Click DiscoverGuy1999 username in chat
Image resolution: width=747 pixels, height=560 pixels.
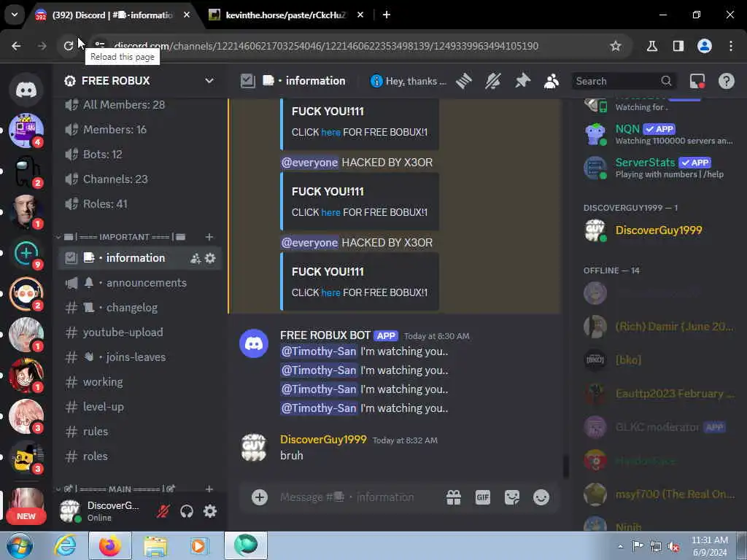coord(323,440)
